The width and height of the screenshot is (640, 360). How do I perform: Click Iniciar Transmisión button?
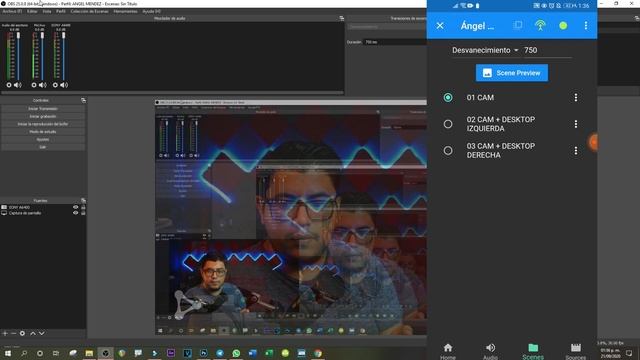(x=43, y=109)
